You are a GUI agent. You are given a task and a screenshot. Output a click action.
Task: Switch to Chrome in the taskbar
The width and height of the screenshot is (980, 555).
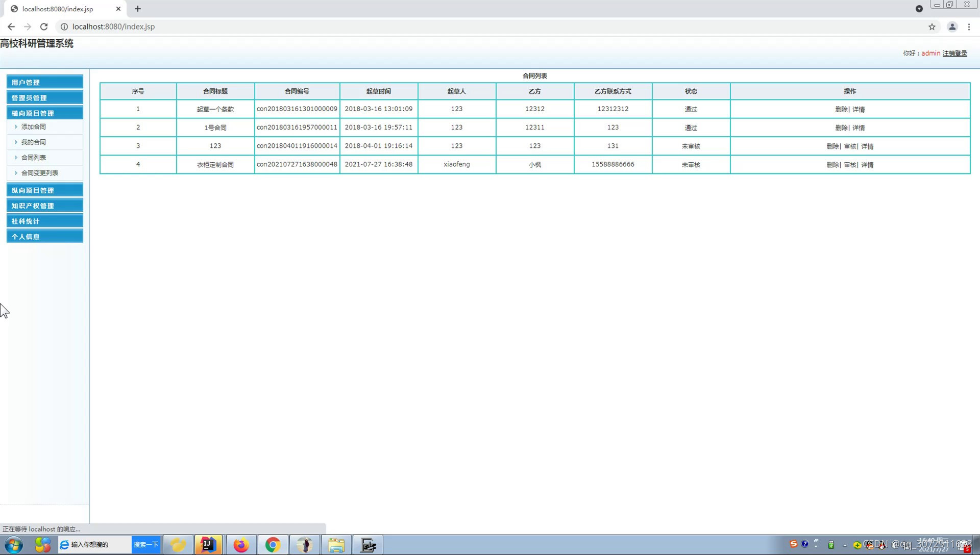(x=273, y=545)
